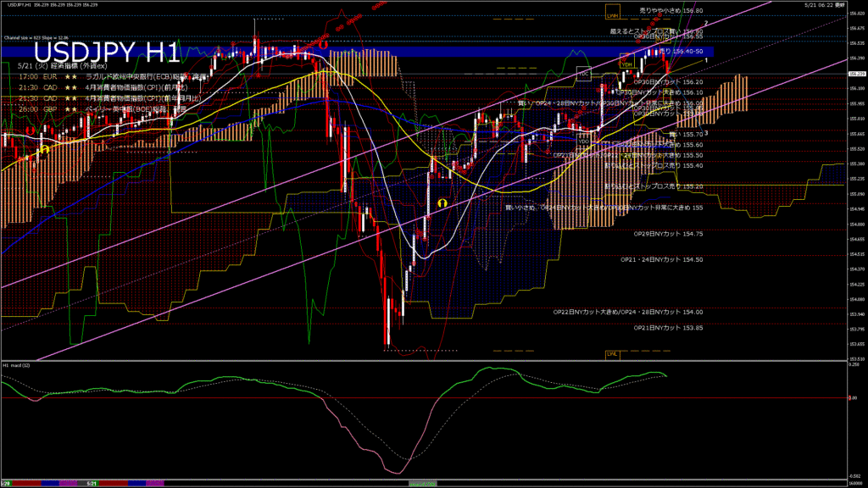
Task: Click the channel line marker numbered 3
Action: click(707, 133)
